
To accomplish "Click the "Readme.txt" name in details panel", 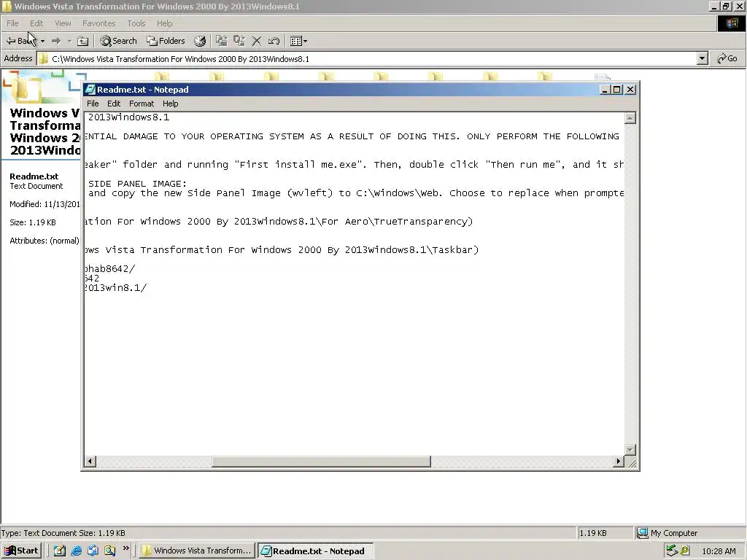I will pos(34,176).
